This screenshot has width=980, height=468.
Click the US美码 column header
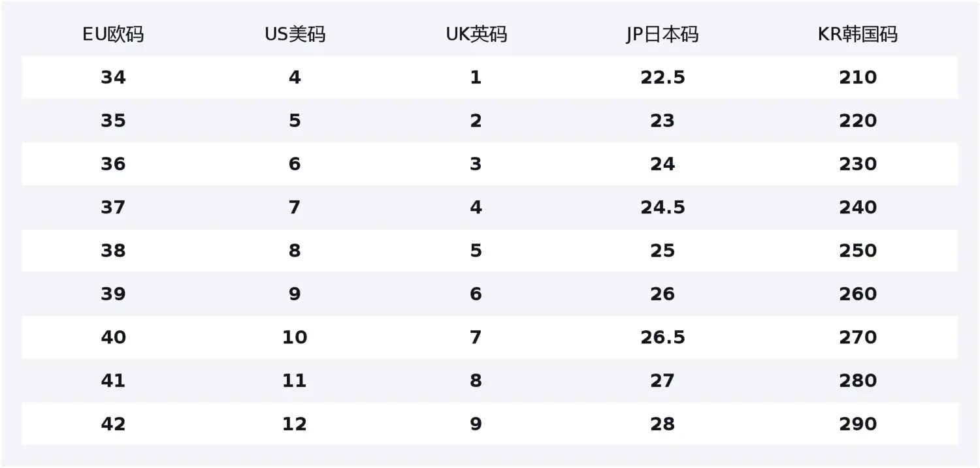[x=295, y=35]
